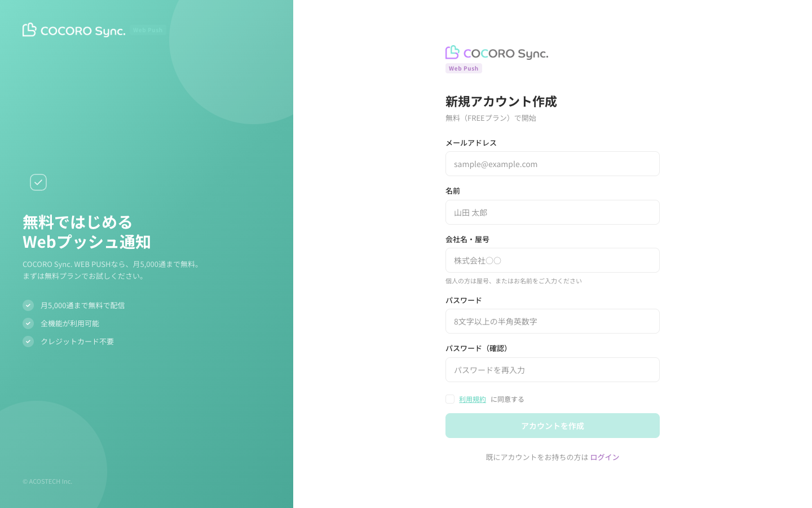The image size is (812, 508).
Task: Click the Web Push badge under the logo
Action: (x=464, y=68)
